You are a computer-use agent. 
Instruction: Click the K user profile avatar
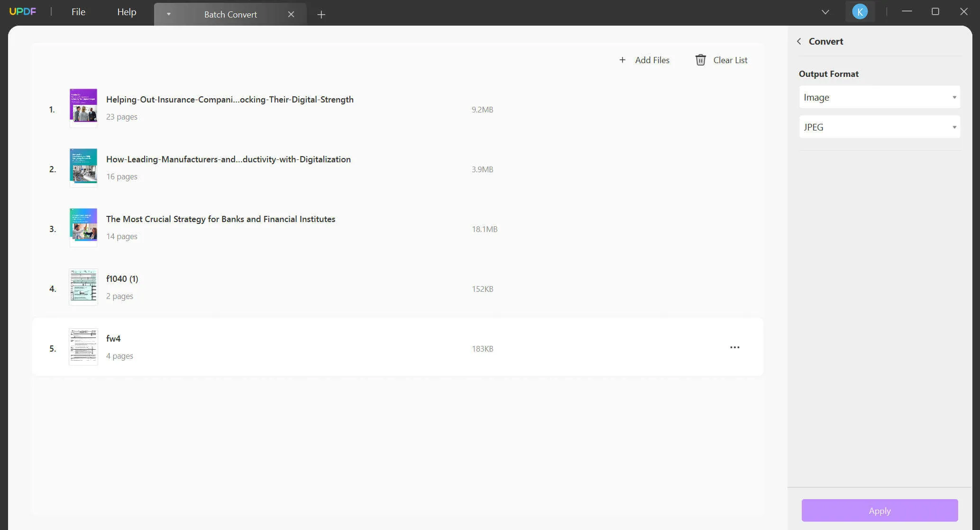tap(860, 12)
